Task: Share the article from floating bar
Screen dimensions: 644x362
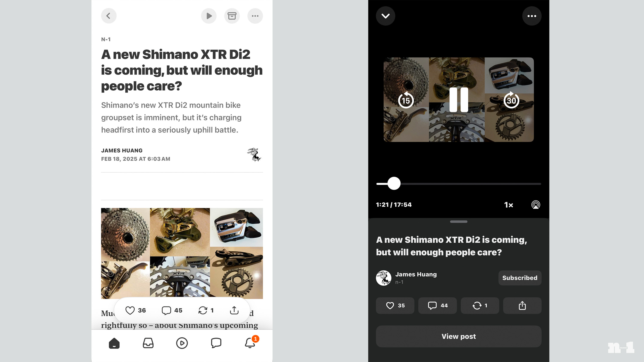Action: 234,310
